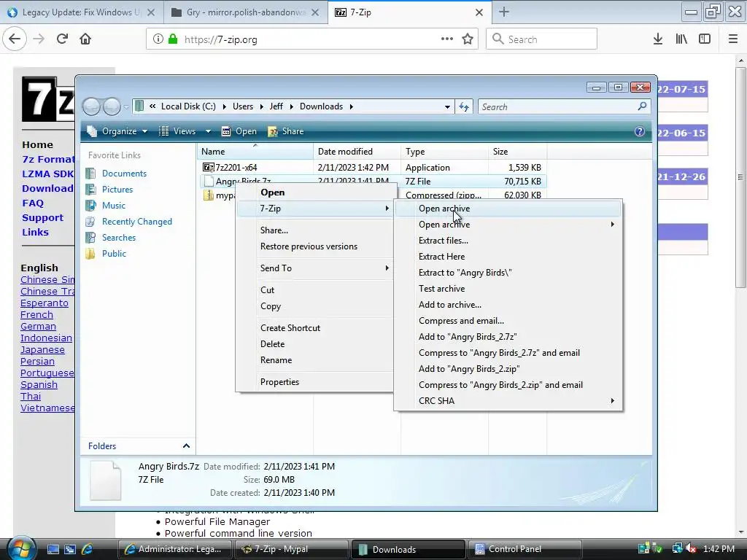Expand the Downloads breadcrumb arrow

pos(351,106)
